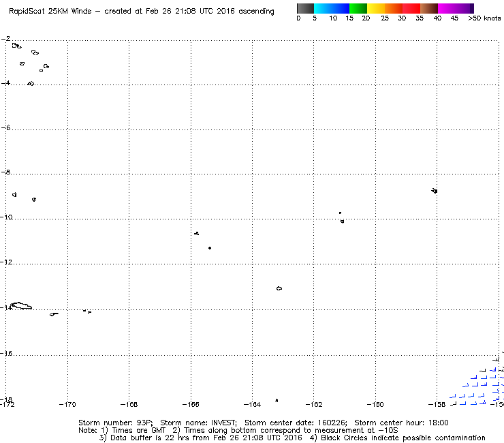Click the 'Times are GMT' note
This screenshot has height=443, width=504.
(x=139, y=431)
